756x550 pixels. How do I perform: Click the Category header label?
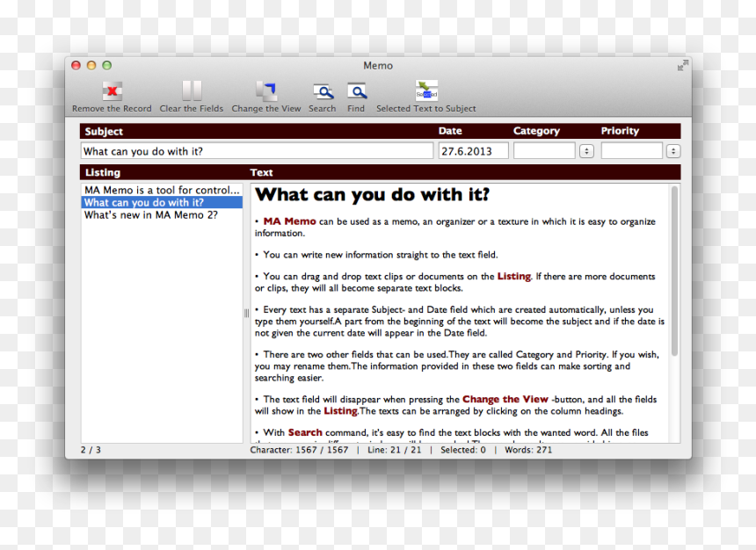click(536, 131)
